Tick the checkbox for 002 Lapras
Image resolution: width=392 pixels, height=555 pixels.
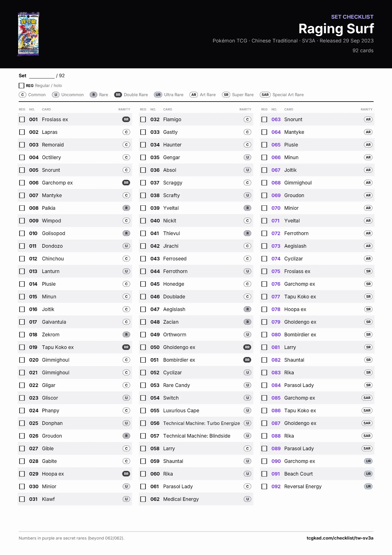tap(22, 132)
